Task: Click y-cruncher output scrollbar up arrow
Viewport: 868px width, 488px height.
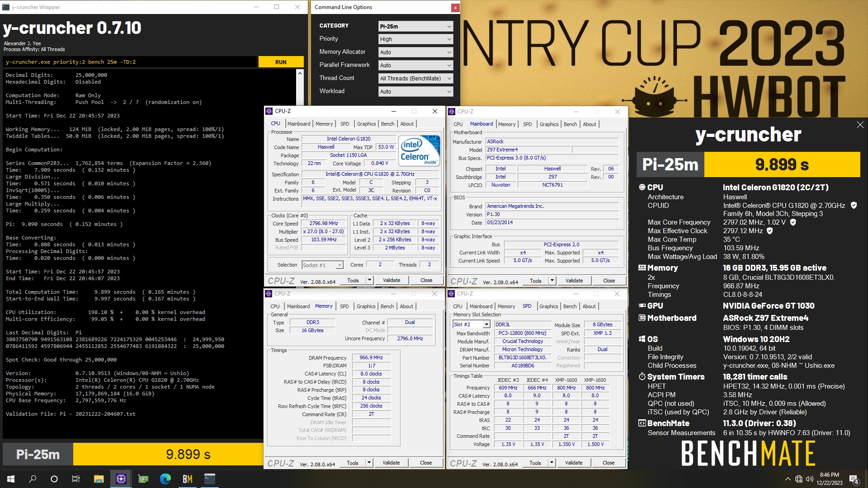Action: (x=300, y=73)
